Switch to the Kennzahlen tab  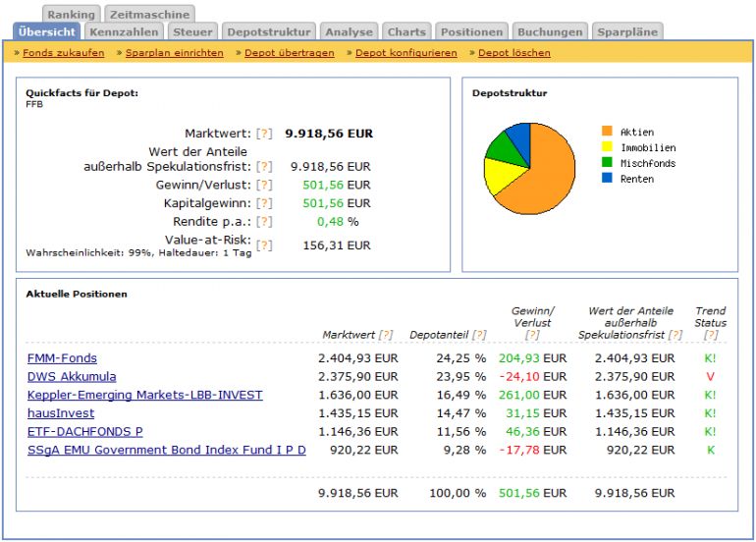(124, 32)
